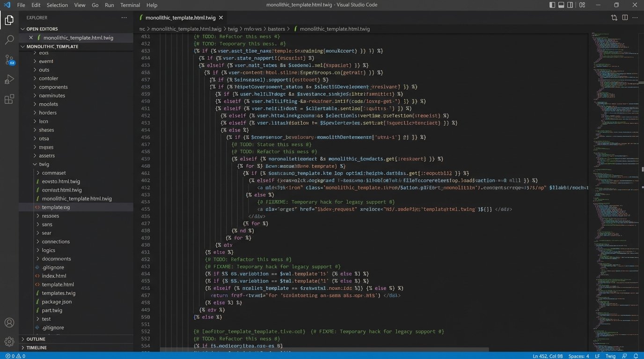Image resolution: width=644 pixels, height=359 pixels.
Task: Open the Manage gear icon
Action: [9, 342]
